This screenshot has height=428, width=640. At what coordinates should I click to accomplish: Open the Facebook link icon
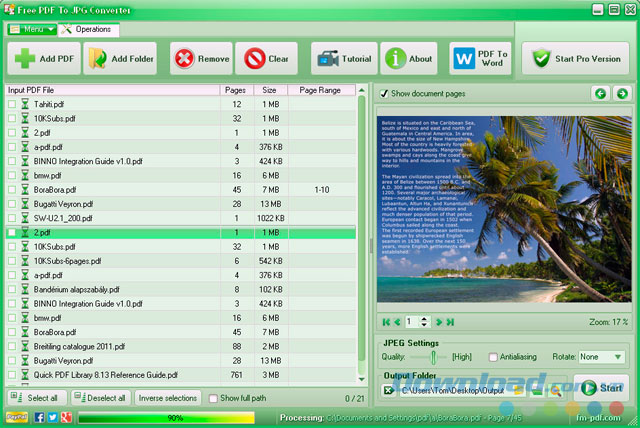pyautogui.click(x=38, y=417)
